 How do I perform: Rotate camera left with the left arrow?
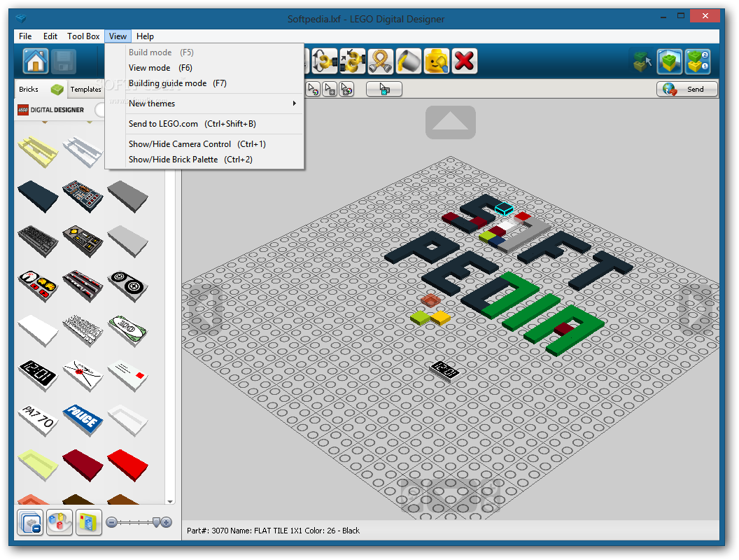pyautogui.click(x=205, y=309)
